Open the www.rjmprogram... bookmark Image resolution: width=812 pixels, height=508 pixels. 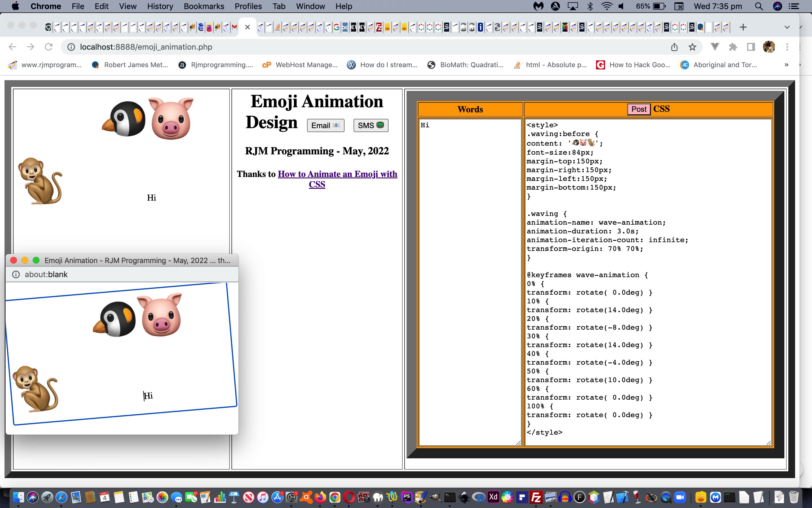[x=45, y=65]
